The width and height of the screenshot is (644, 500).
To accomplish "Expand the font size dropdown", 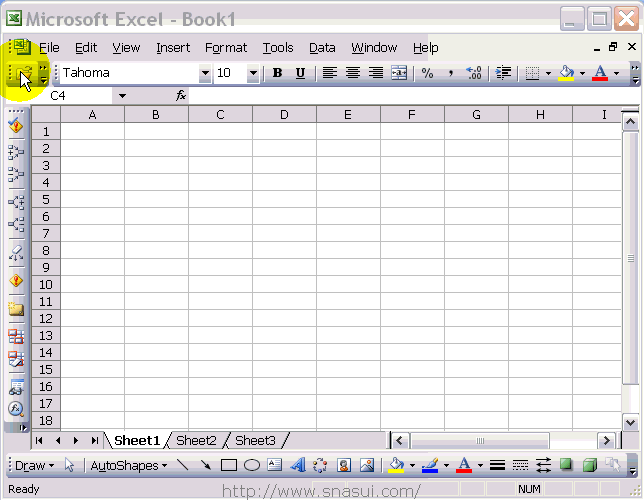I will coord(253,73).
